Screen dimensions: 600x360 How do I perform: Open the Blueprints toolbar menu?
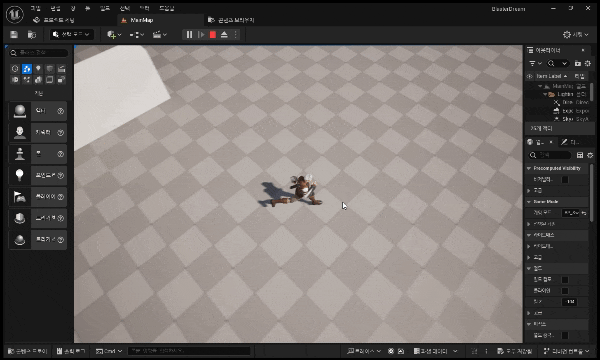click(x=136, y=35)
